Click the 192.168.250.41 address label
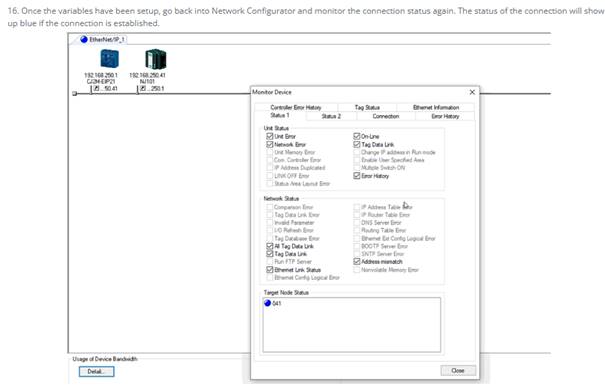 pyautogui.click(x=147, y=75)
